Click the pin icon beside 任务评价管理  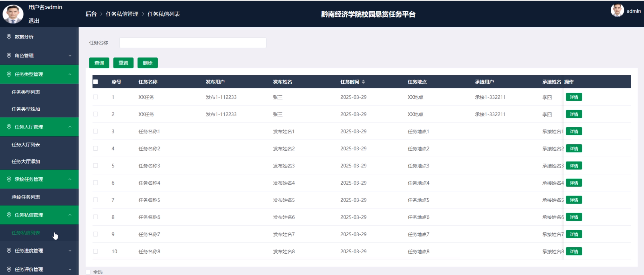[x=9, y=269]
